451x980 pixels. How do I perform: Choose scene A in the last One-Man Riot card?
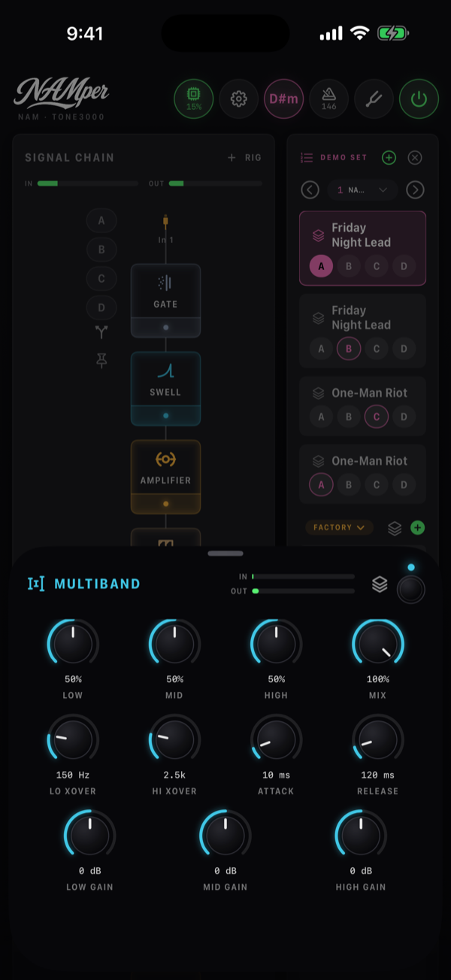click(x=321, y=484)
